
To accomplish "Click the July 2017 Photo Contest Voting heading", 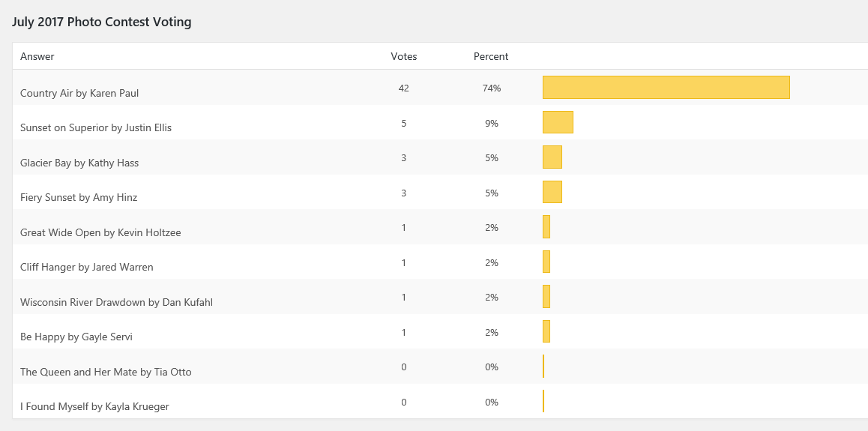I will (x=102, y=22).
